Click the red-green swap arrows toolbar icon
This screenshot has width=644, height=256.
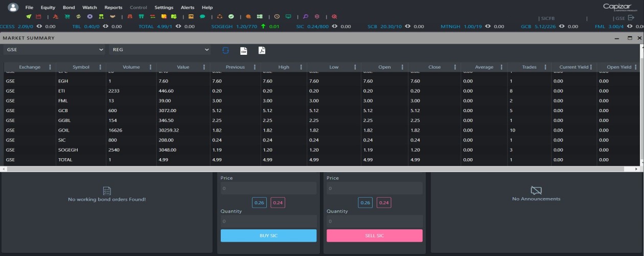152,16
